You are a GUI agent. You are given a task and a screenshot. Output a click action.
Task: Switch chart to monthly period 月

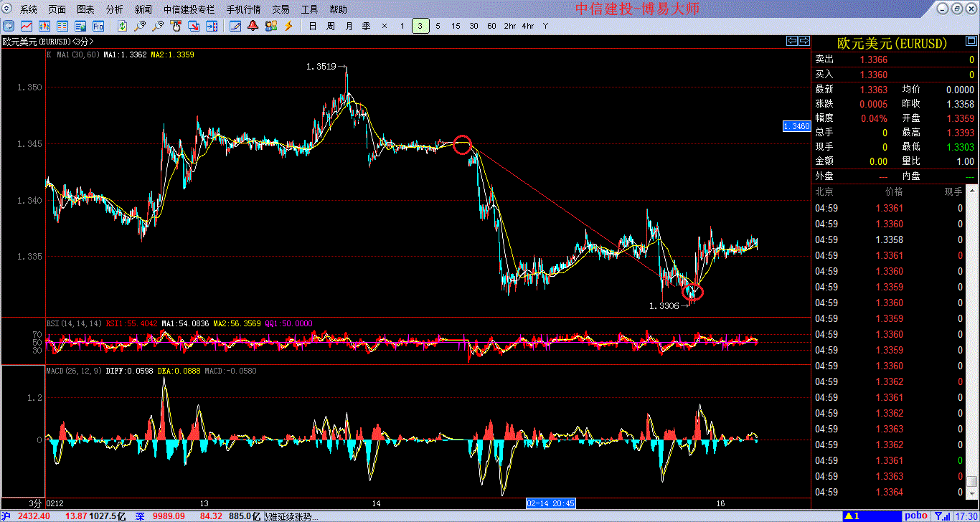(x=349, y=26)
